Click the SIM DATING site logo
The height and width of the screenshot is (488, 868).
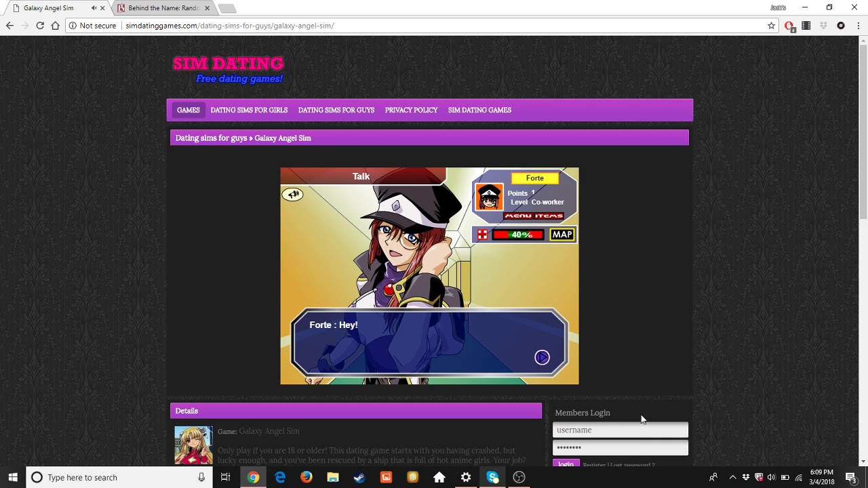[x=228, y=70]
